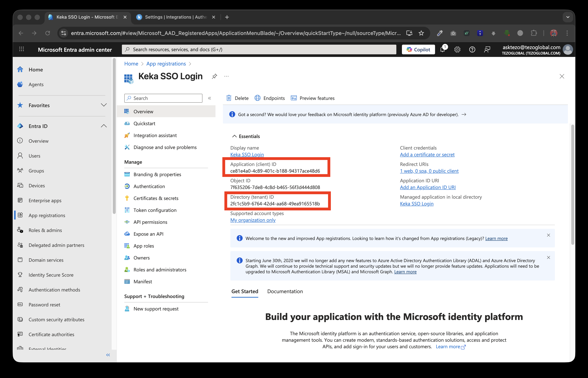The image size is (588, 378).
Task: Open the waffle apps menu icon
Action: (22, 49)
